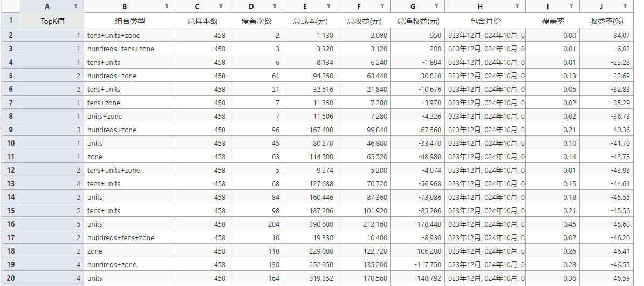
Task: Select cell with tens+units+zone in row 2
Action: pos(130,35)
